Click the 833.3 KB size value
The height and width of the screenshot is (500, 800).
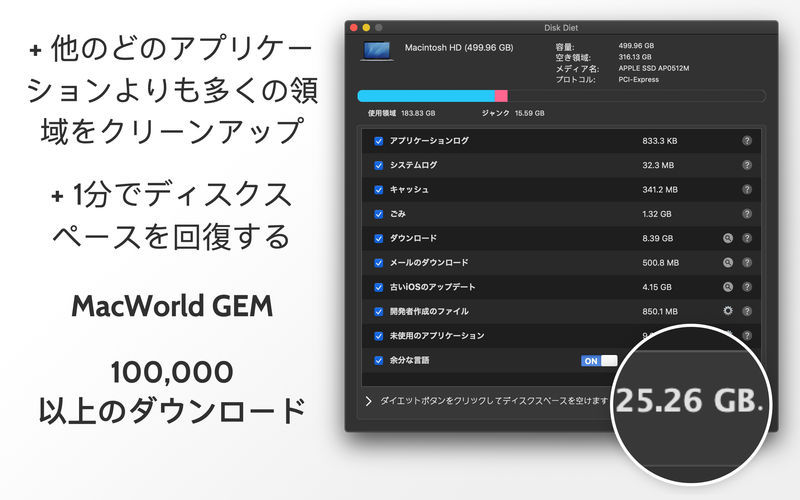pos(660,141)
